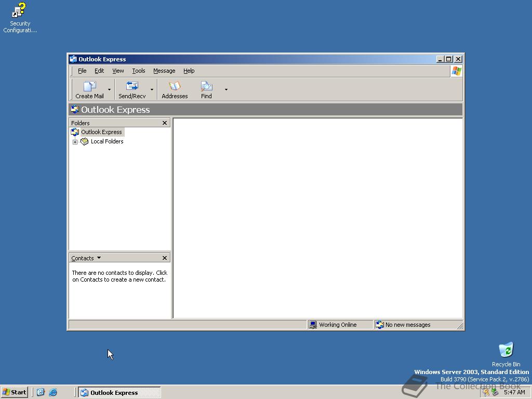Click the resize grip in status bar corner
The height and width of the screenshot is (399, 532).
point(460,326)
